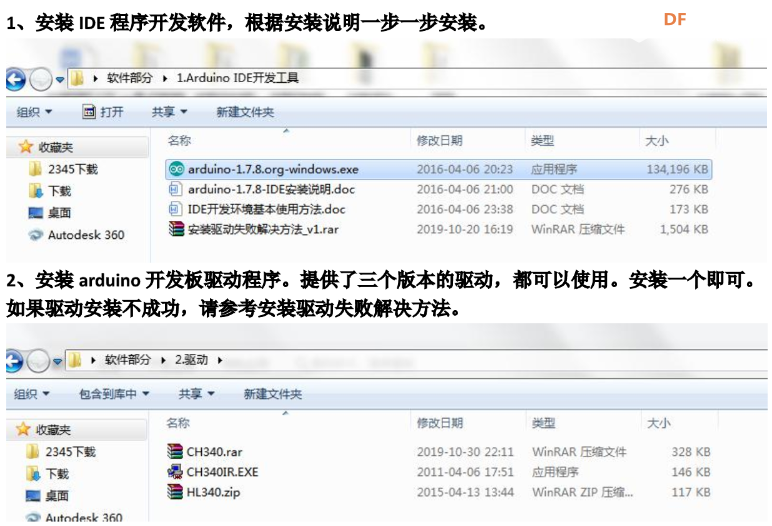
Task: Click doc icon of arduino-1.7.8-IDE安装说明.doc
Action: click(175, 189)
